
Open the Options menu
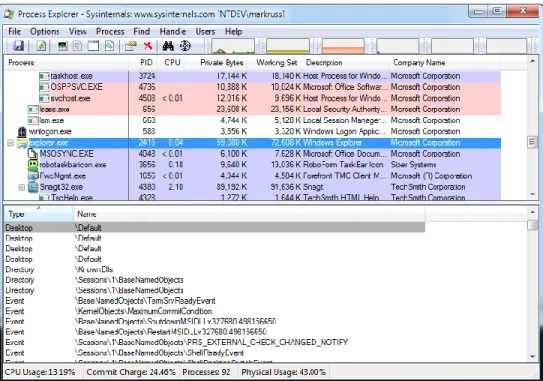point(45,32)
